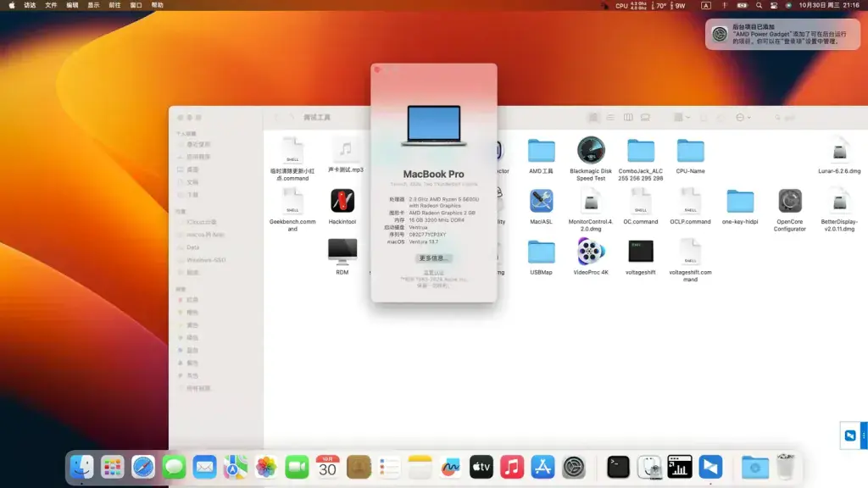Open Spotlight search in the menu bar
This screenshot has height=488, width=868.
click(759, 6)
